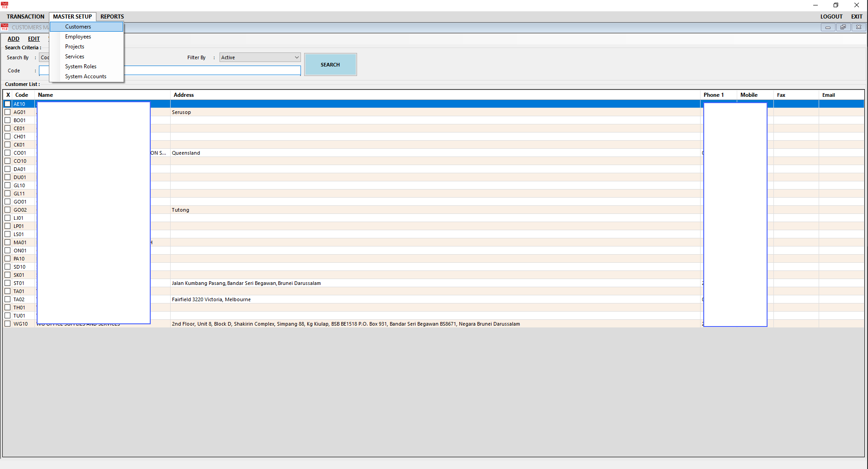The image size is (868, 469).
Task: Tick the checkbox for customer GL10
Action: point(8,185)
